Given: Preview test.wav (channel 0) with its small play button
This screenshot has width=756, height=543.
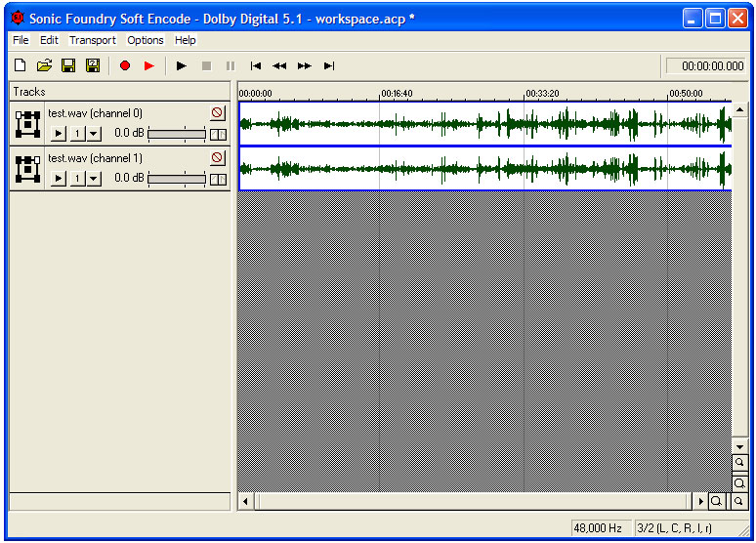Looking at the screenshot, I should 59,134.
